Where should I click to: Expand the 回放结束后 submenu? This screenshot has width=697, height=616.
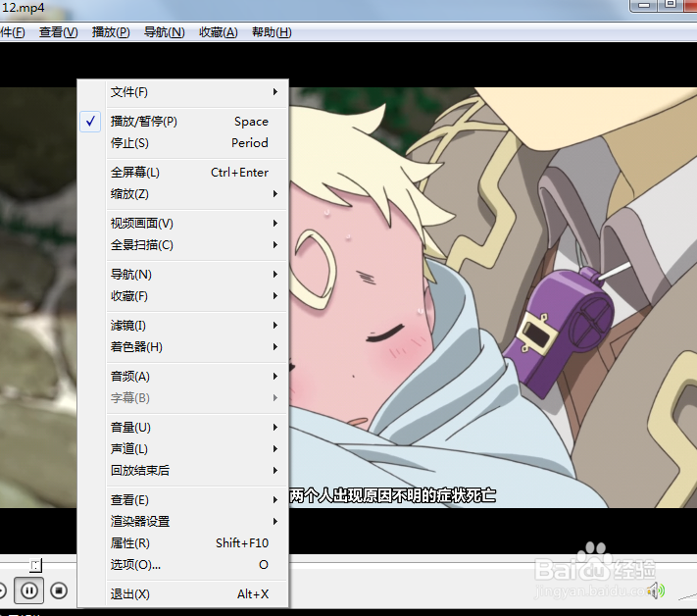(x=182, y=471)
